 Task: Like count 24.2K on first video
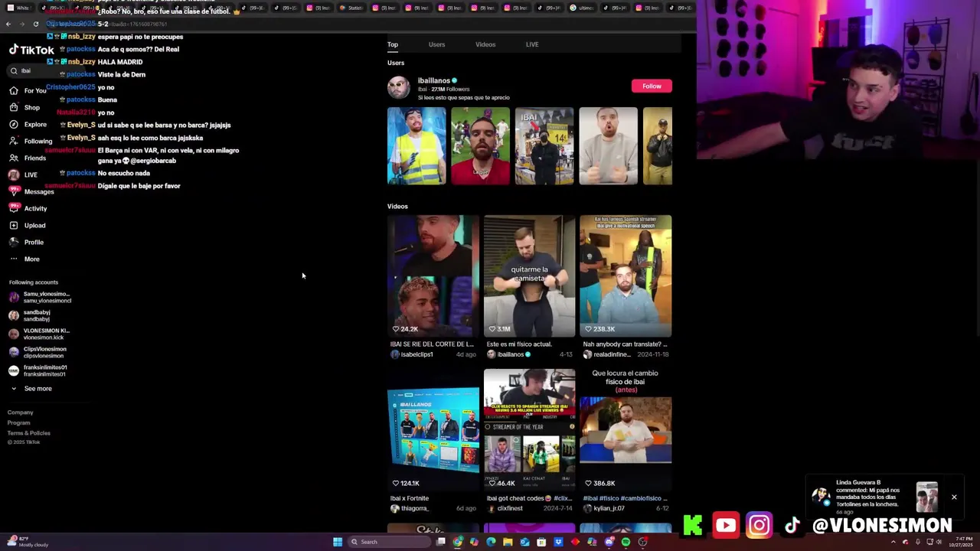[x=405, y=329]
